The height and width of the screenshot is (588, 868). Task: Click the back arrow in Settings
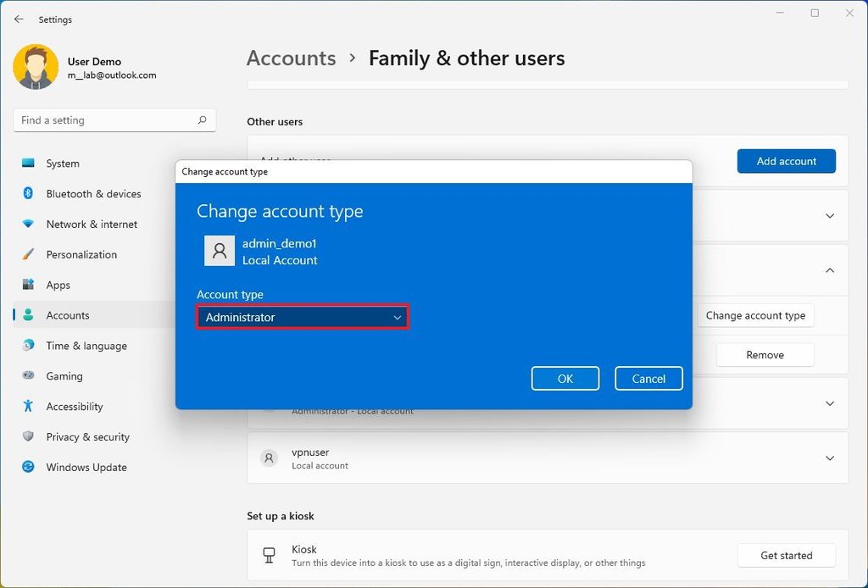tap(18, 19)
